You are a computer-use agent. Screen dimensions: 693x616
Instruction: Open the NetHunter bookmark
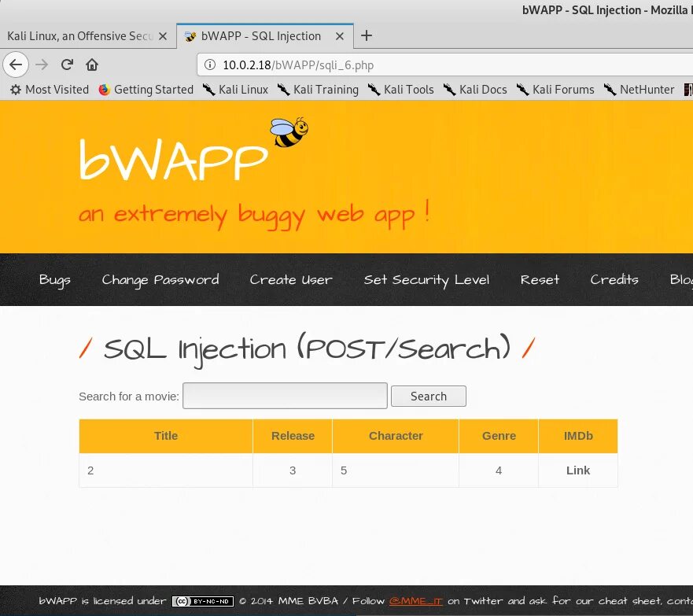click(640, 90)
